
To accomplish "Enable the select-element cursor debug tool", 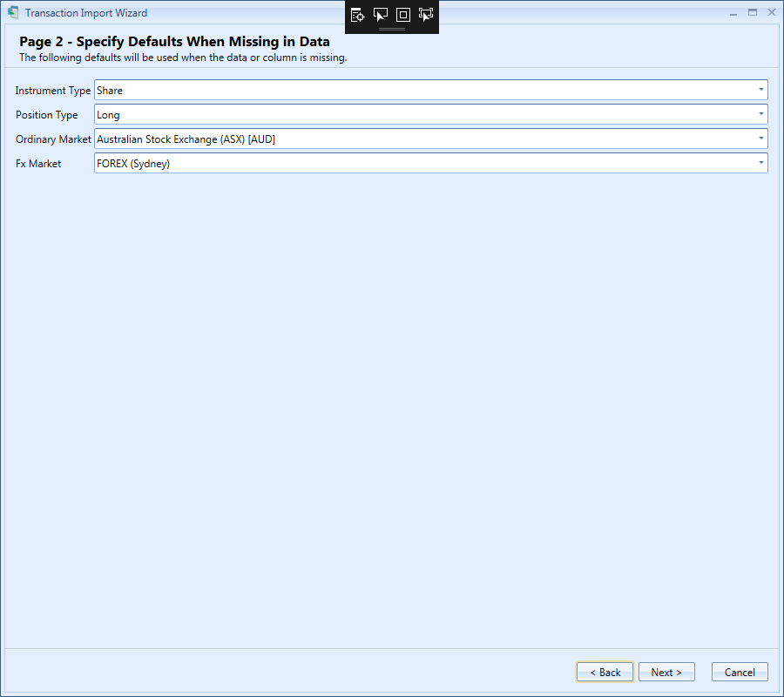I will click(x=381, y=15).
